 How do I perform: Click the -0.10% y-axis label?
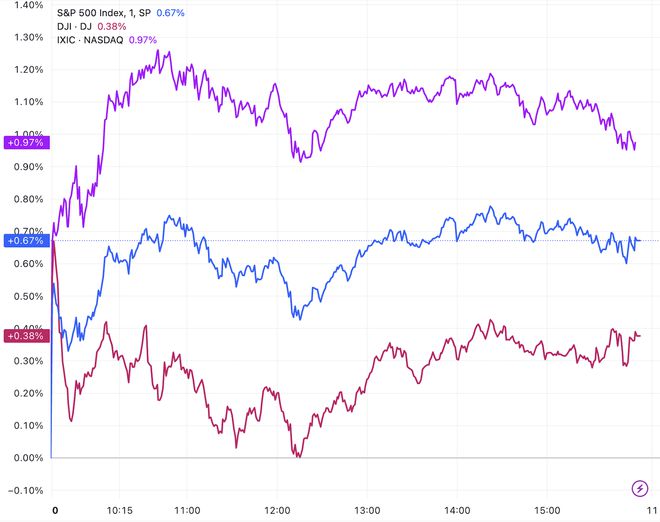[x=25, y=490]
